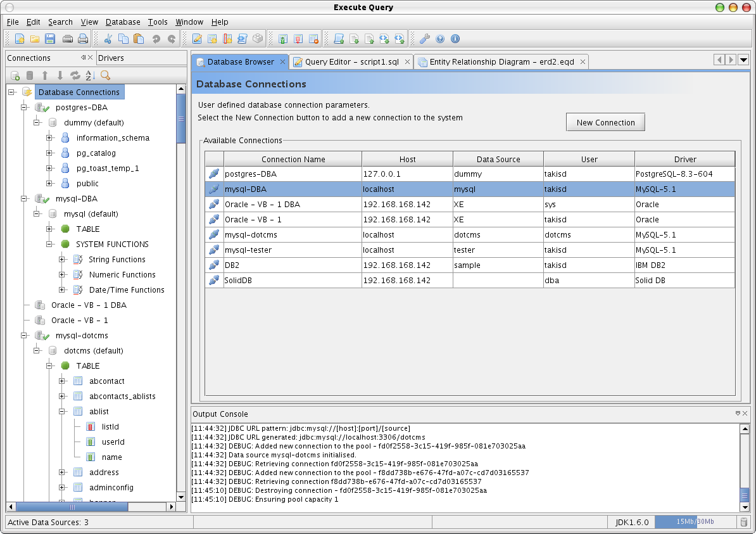The image size is (756, 534).
Task: Click the Open folder toolbar icon
Action: (35, 39)
